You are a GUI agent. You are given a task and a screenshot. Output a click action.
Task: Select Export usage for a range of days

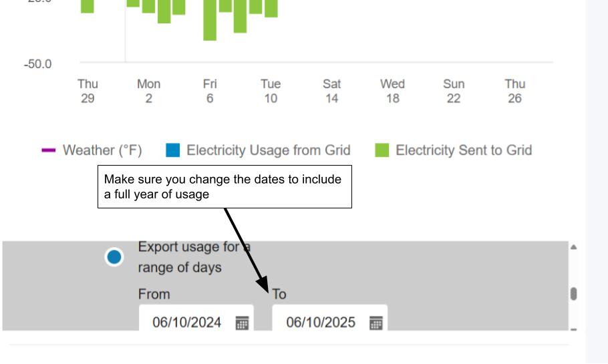point(114,257)
